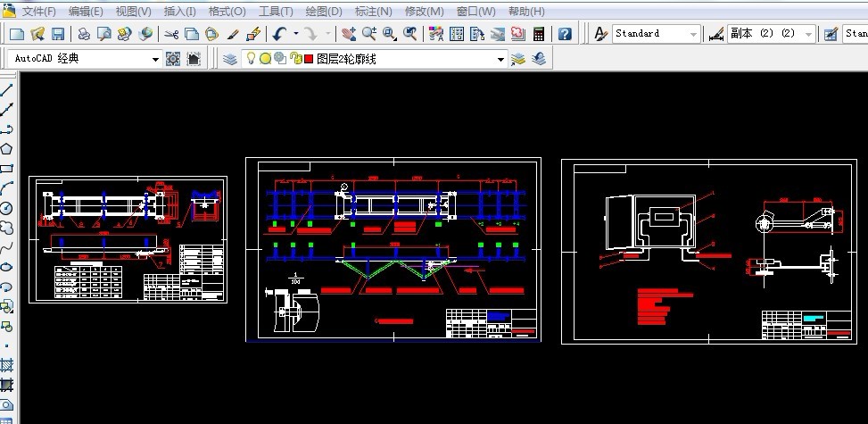
Task: Open the QuickCalc calculator
Action: [539, 34]
